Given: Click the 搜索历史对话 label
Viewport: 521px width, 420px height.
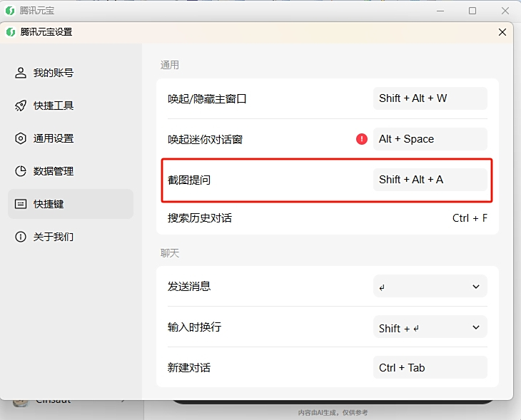Looking at the screenshot, I should point(200,218).
